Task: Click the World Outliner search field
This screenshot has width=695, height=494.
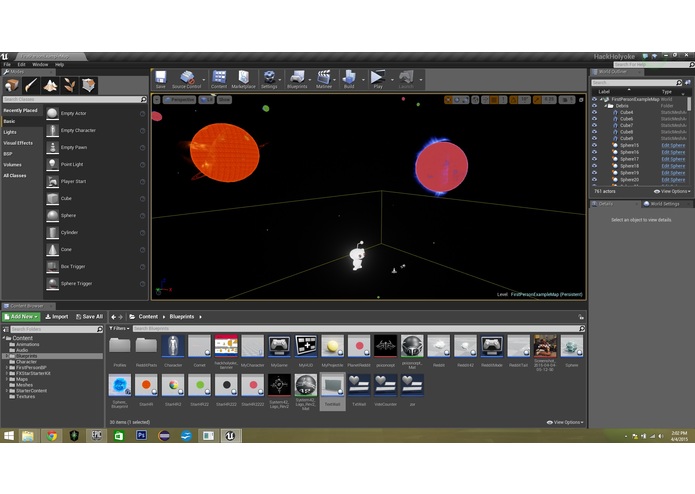Action: (x=636, y=82)
